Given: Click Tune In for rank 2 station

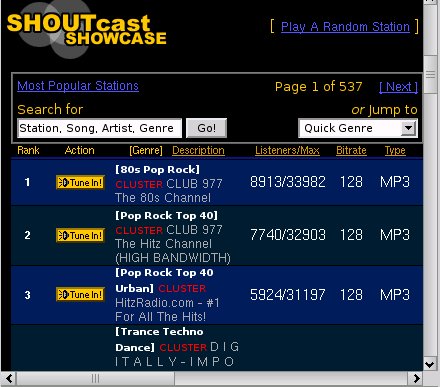Looking at the screenshot, I should pos(80,236).
